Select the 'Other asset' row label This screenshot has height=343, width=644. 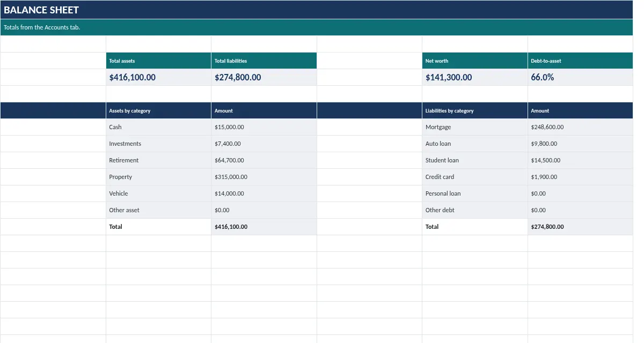(x=158, y=210)
